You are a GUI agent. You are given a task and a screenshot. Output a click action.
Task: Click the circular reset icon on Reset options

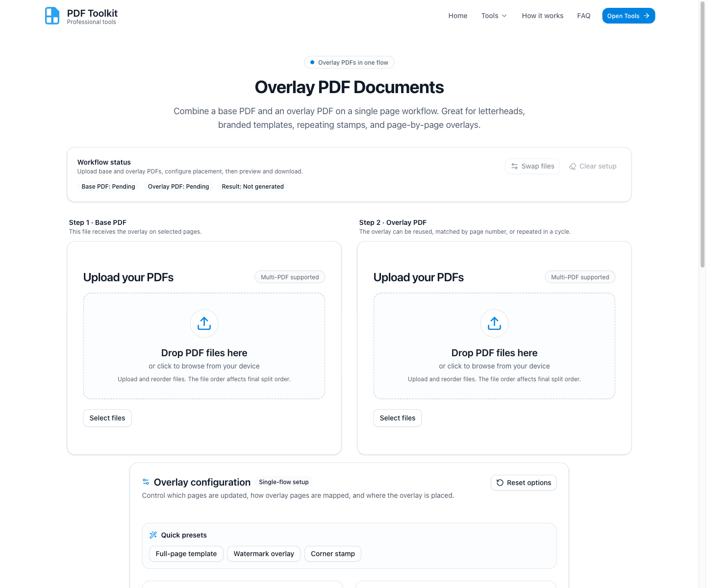tap(500, 483)
